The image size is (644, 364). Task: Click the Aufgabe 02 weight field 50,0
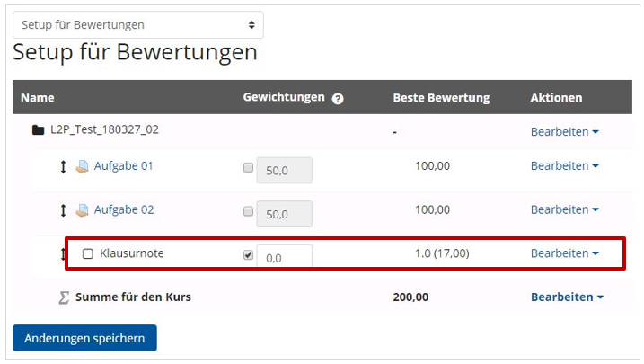point(284,214)
